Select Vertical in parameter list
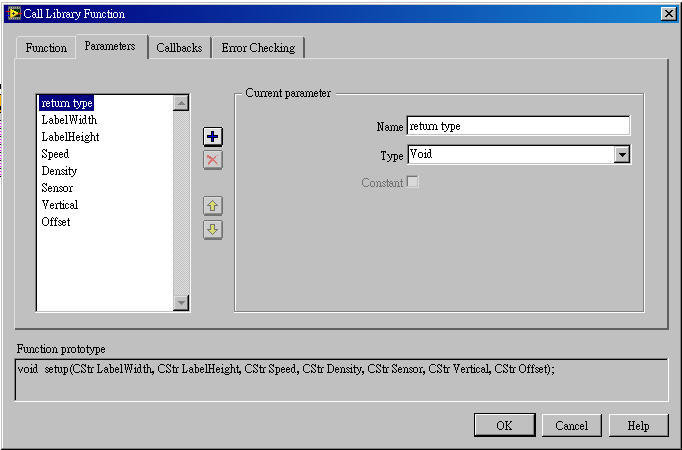The height and width of the screenshot is (450, 682). 60,205
